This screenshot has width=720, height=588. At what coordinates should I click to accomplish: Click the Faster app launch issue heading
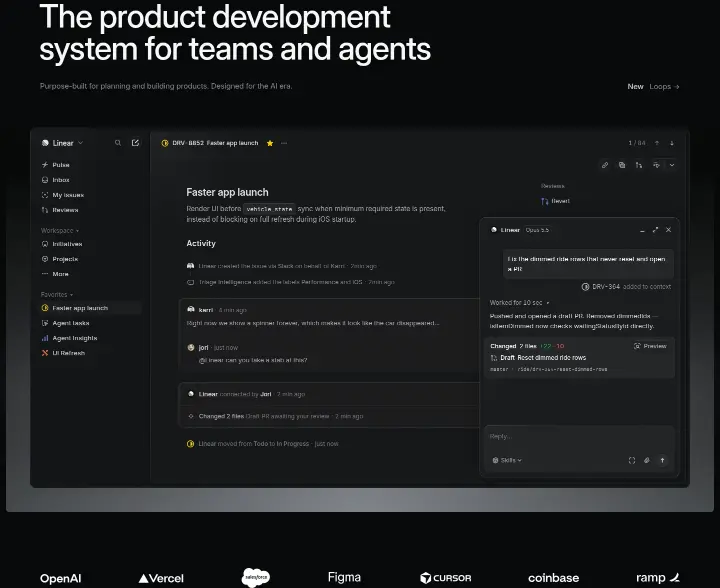(x=227, y=192)
